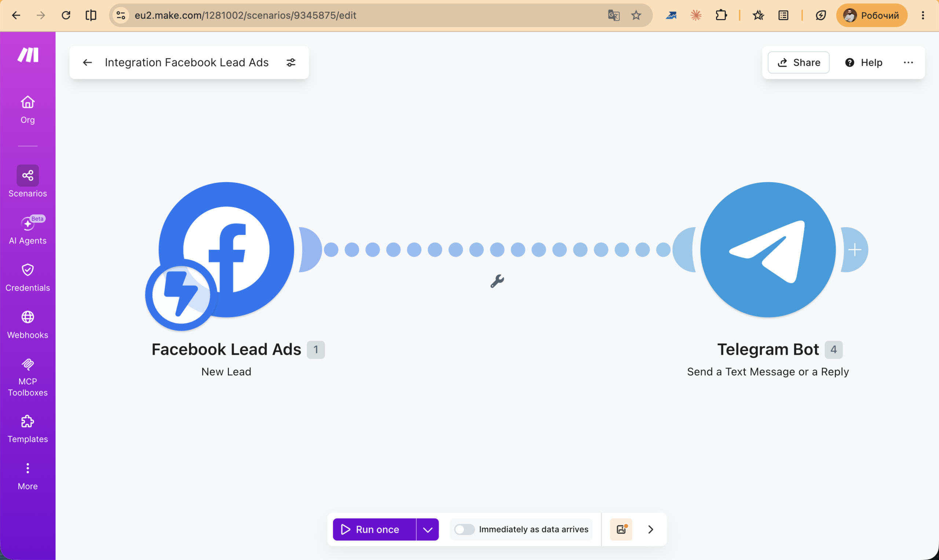Add another module after Telegram Bot
Screen dimensions: 939x560
[854, 250]
